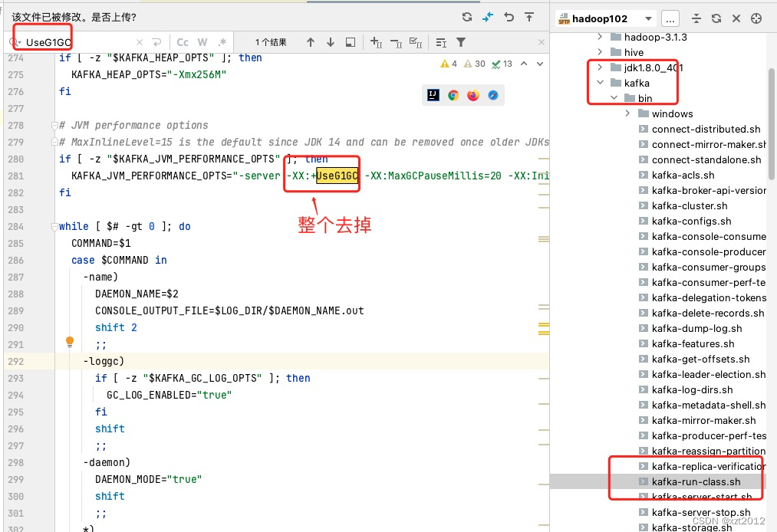Viewport: 777px width, 532px height.
Task: Toggle multiline search results layout icon
Action: pos(441,43)
